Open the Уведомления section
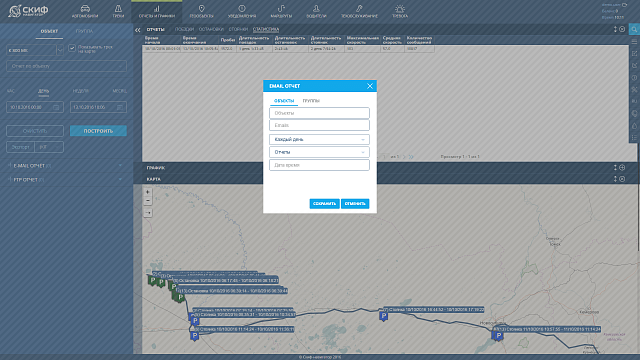The height and width of the screenshot is (360, 640). pyautogui.click(x=242, y=11)
